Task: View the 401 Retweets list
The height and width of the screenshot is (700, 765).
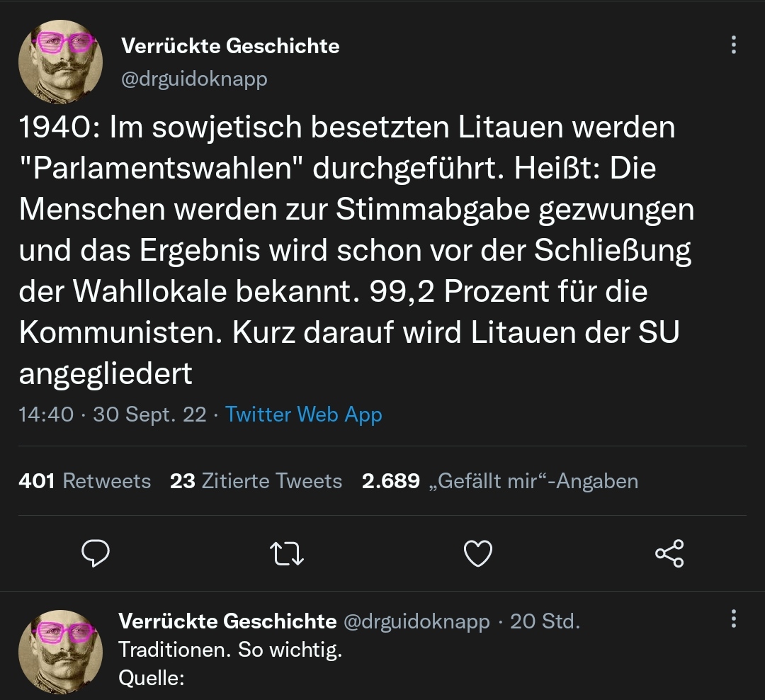Action: click(x=85, y=481)
